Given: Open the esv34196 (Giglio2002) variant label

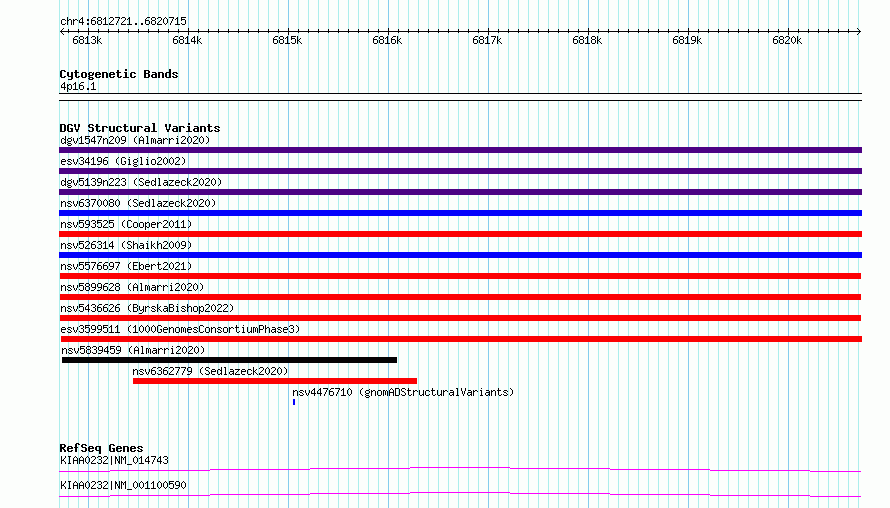Looking at the screenshot, I should click(123, 161).
